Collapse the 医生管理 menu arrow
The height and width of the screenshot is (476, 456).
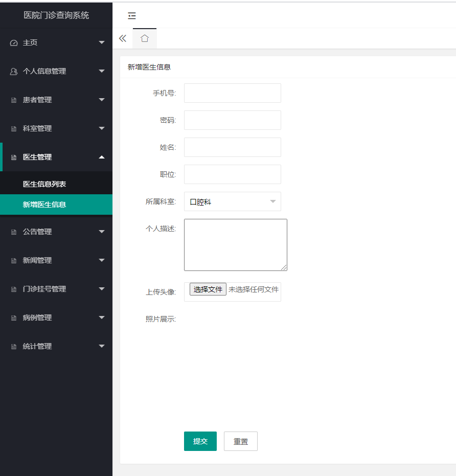click(x=102, y=157)
